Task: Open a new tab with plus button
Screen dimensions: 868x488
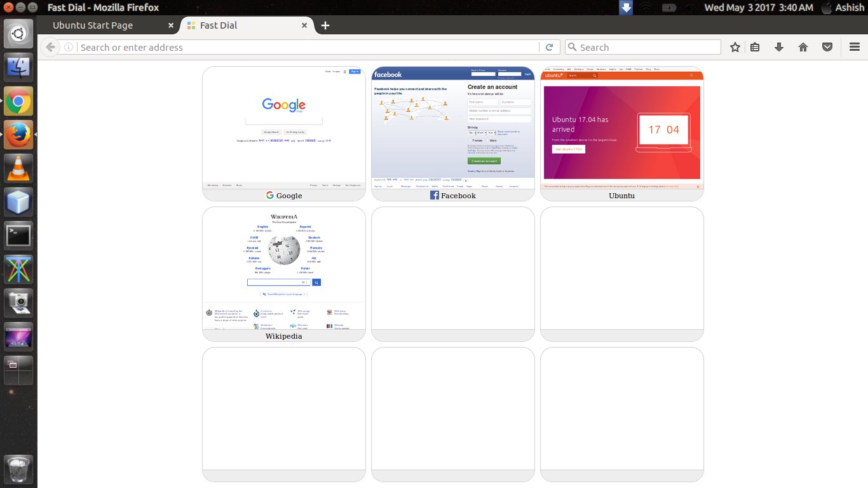Action: point(325,25)
